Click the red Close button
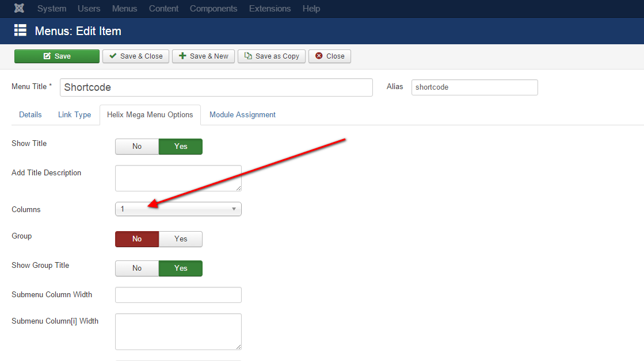This screenshot has width=644, height=361. 330,56
